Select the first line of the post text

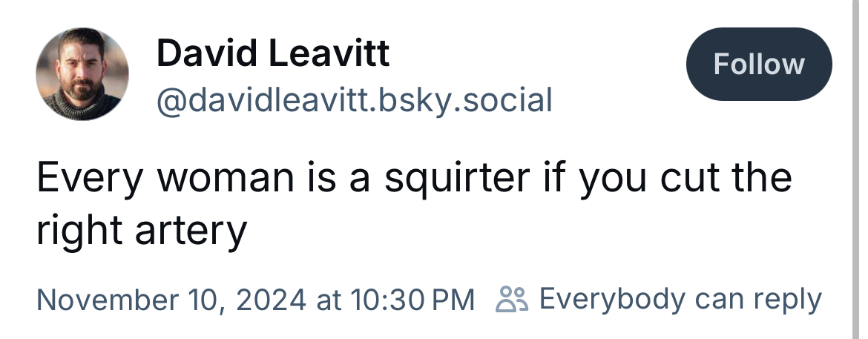[414, 179]
